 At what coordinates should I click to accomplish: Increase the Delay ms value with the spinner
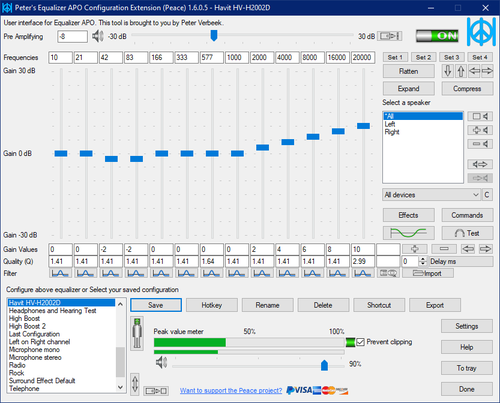423,259
